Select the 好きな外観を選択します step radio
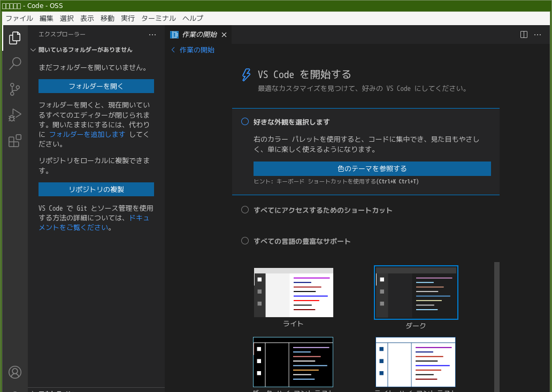 point(245,121)
